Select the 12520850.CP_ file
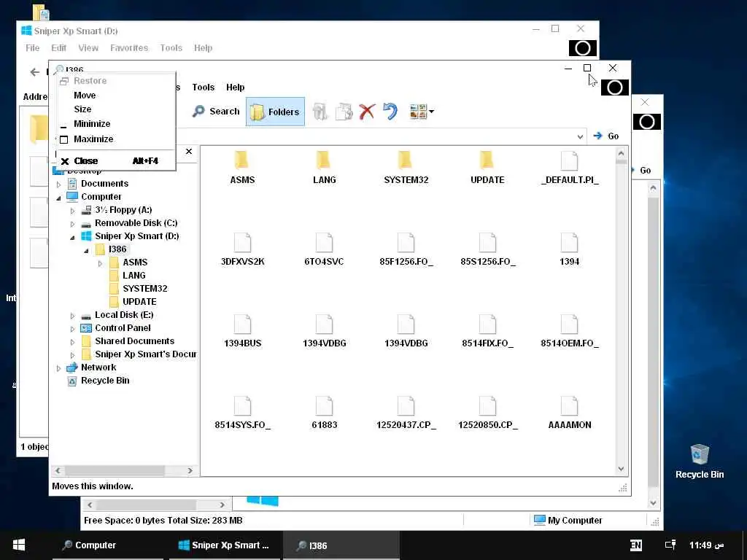 click(x=488, y=413)
